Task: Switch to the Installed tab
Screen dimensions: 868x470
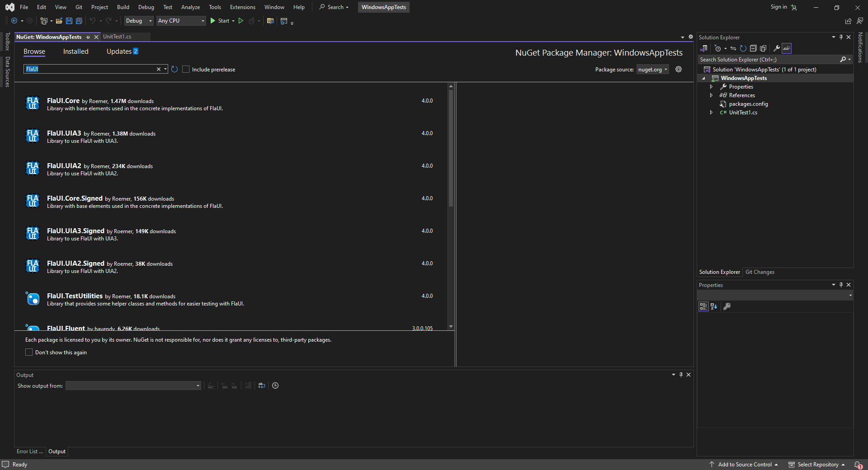Action: pyautogui.click(x=75, y=52)
